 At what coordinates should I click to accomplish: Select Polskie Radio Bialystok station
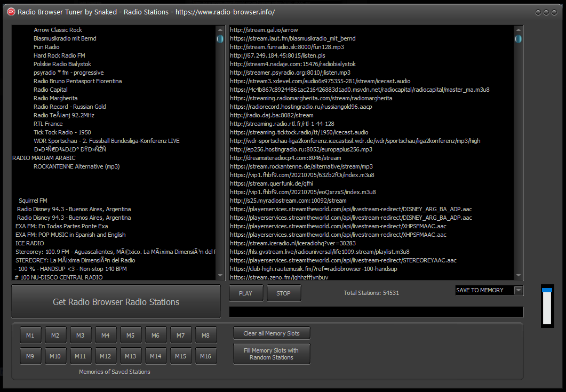click(x=62, y=64)
